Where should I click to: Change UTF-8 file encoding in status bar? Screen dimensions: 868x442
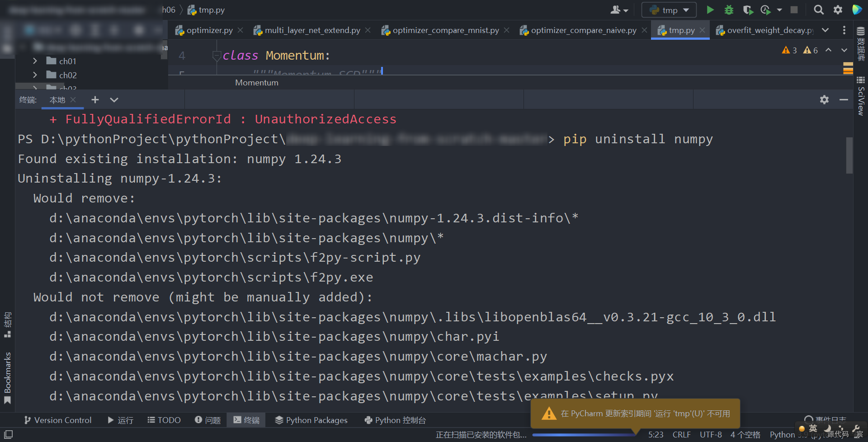pyautogui.click(x=711, y=434)
